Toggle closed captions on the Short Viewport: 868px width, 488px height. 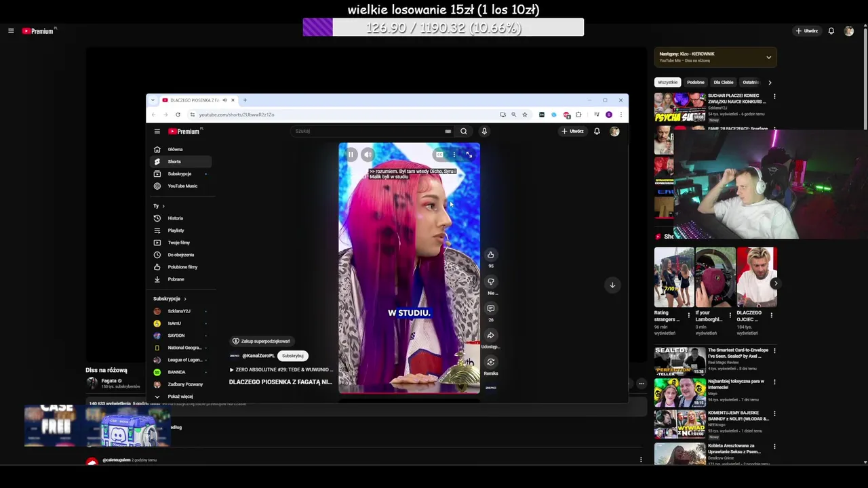(439, 155)
